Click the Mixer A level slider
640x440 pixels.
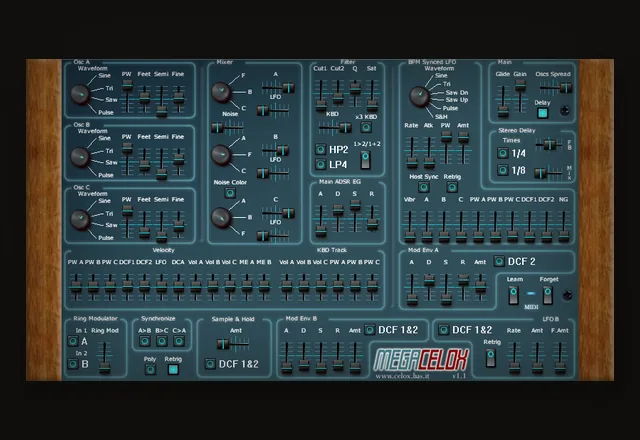(x=278, y=88)
